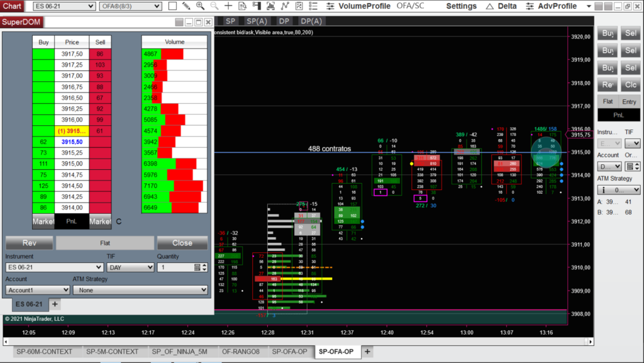The width and height of the screenshot is (644, 363).
Task: Switch to the SP-60M-CONTEXT tab
Action: click(x=45, y=352)
